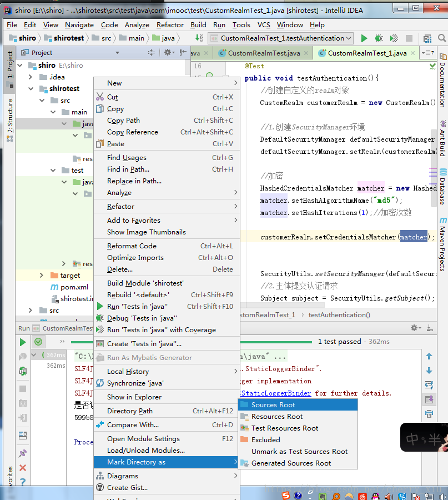Unmark as Test Sources Root
Viewport: 448px width, 500px height.
click(x=298, y=452)
